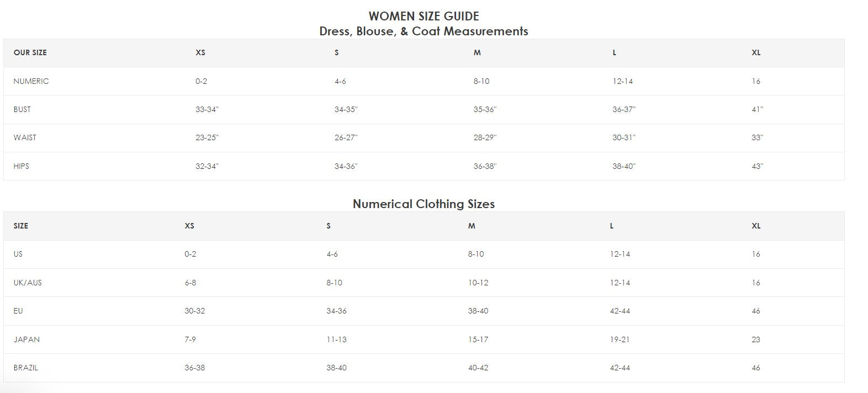Click the WOMEN SIZE GUIDE heading

click(x=424, y=16)
